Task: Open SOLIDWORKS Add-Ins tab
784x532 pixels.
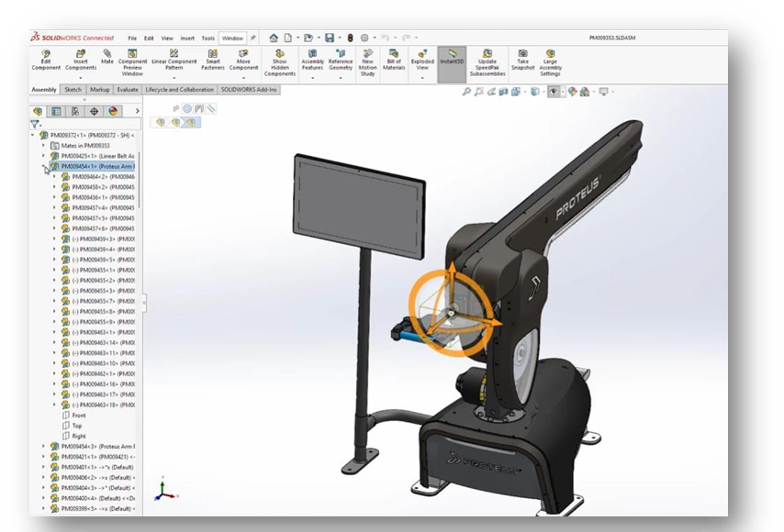Action: pyautogui.click(x=249, y=90)
